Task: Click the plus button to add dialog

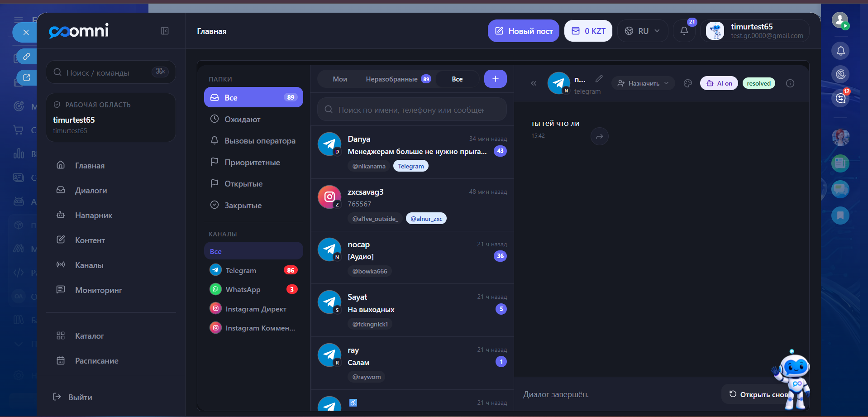Action: click(496, 79)
